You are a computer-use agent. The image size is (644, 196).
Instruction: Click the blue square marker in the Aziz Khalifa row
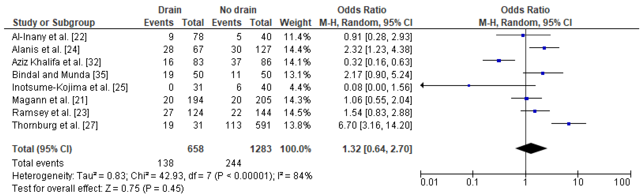click(499, 61)
